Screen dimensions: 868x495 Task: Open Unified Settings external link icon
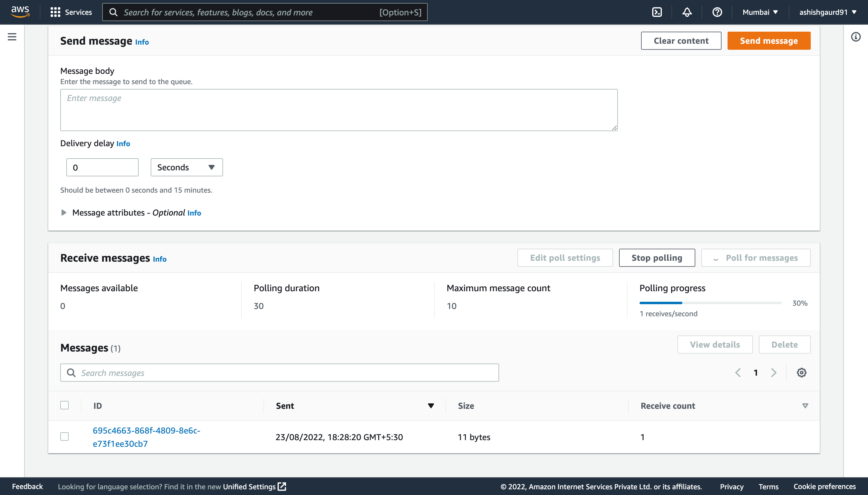click(282, 487)
